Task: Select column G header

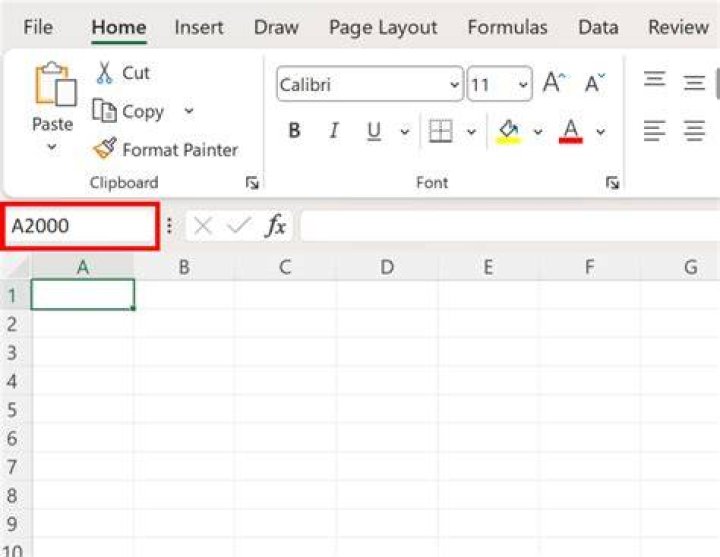Action: [x=681, y=267]
